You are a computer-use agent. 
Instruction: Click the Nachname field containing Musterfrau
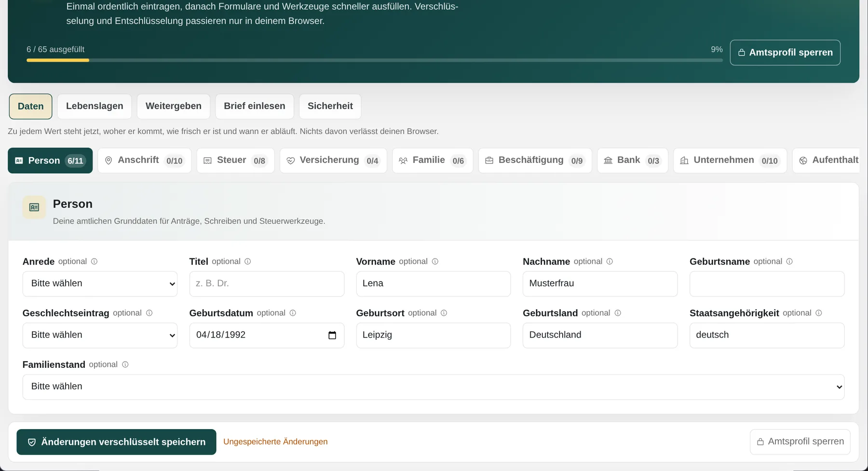[600, 283]
